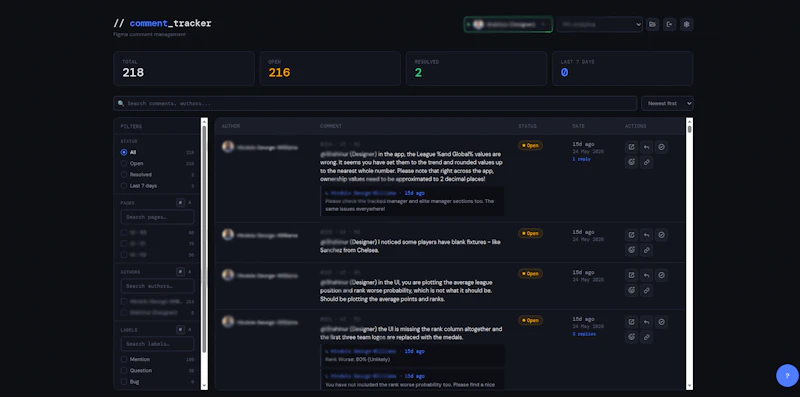
Task: Open the folder icon in header
Action: (x=652, y=24)
